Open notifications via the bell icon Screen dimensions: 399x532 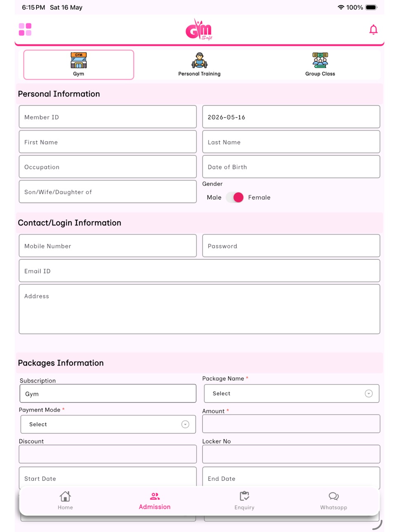(373, 30)
